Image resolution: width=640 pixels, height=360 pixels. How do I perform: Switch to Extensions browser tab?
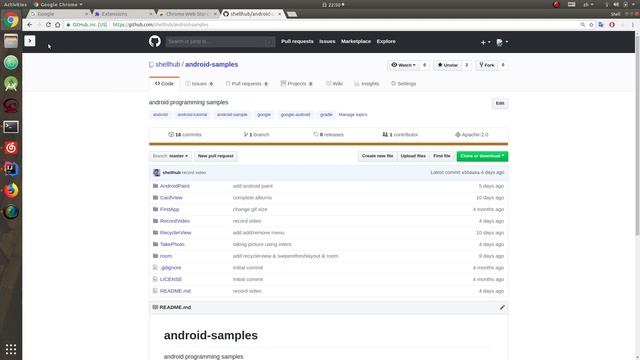tap(122, 14)
